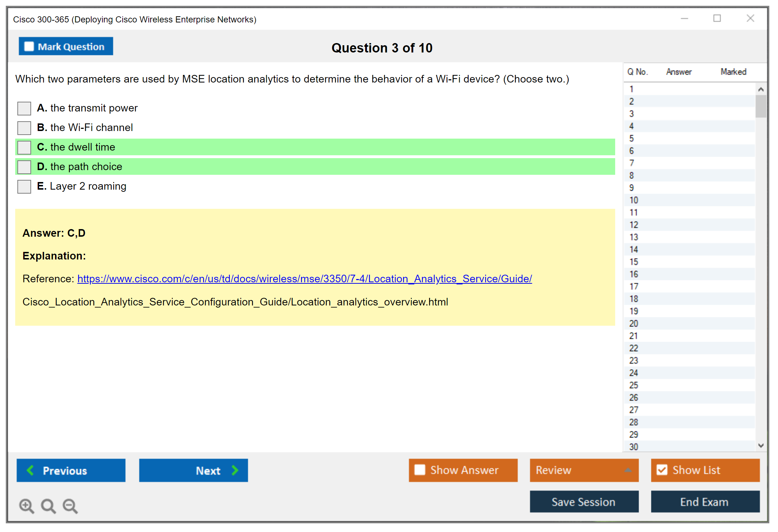Check option C the dwell time
The width and height of the screenshot is (778, 532).
pyautogui.click(x=24, y=147)
